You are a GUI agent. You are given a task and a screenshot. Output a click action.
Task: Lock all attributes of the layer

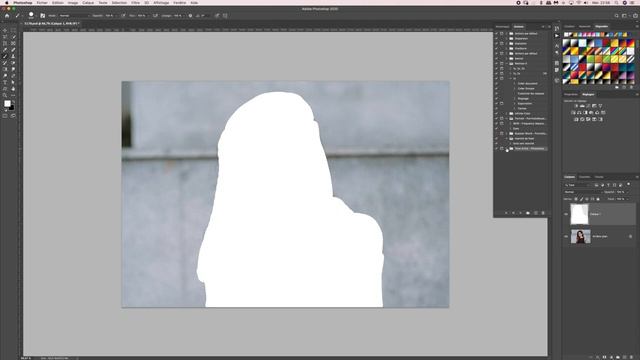(598, 199)
